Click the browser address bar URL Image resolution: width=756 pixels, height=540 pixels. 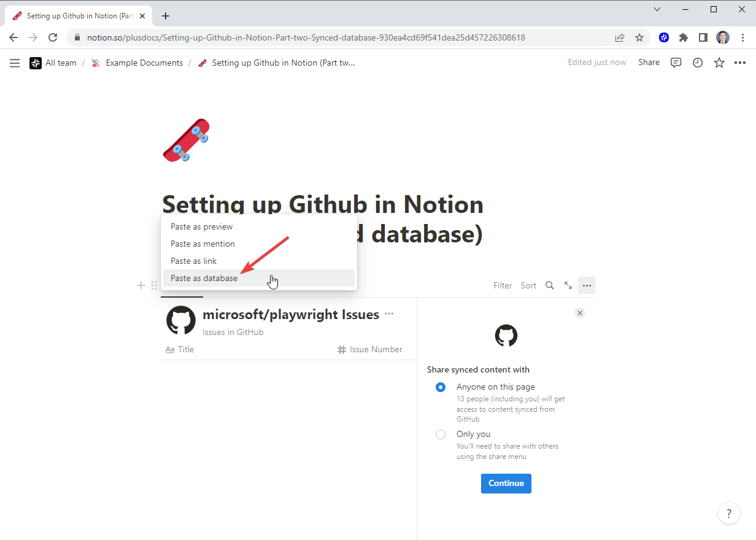pos(306,37)
